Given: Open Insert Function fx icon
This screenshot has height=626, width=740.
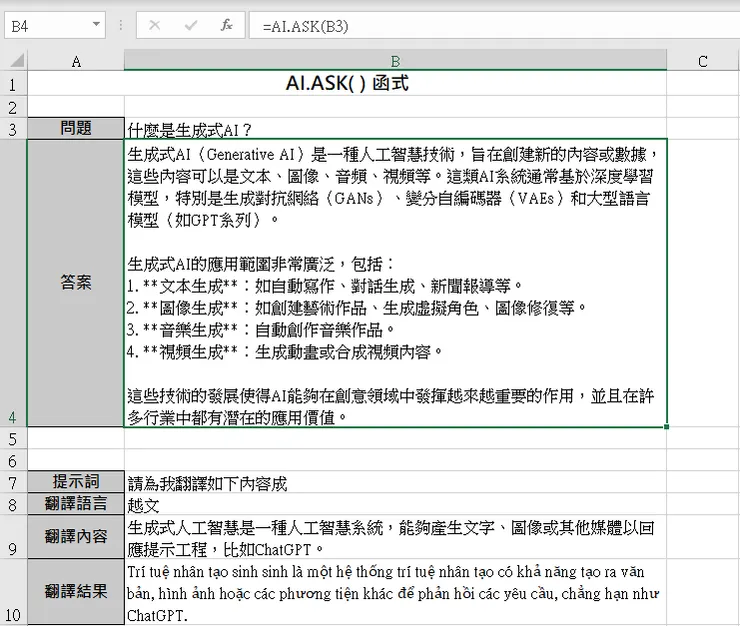Looking at the screenshot, I should (x=227, y=25).
